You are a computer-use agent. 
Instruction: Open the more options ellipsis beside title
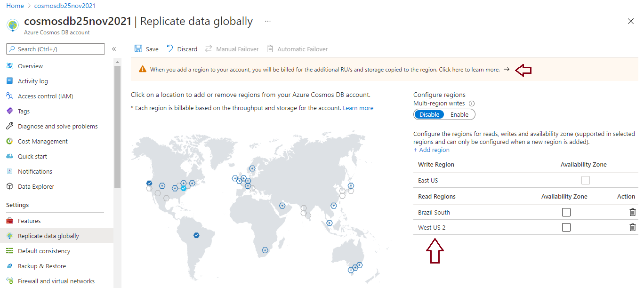268,21
